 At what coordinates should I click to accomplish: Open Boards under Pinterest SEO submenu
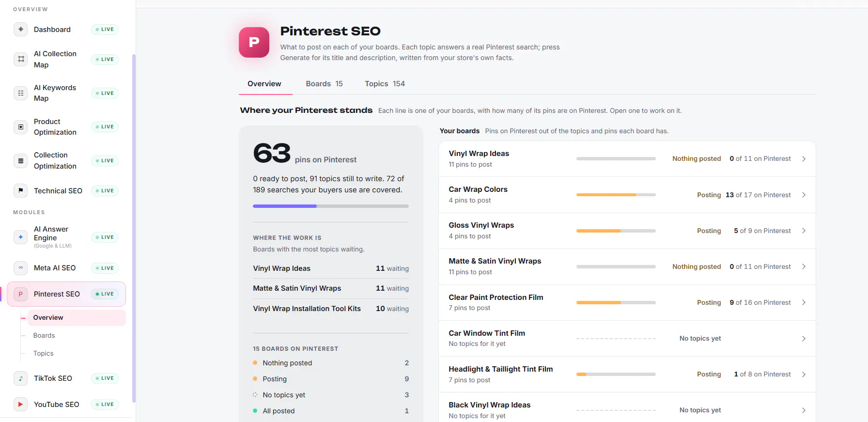[x=44, y=335]
